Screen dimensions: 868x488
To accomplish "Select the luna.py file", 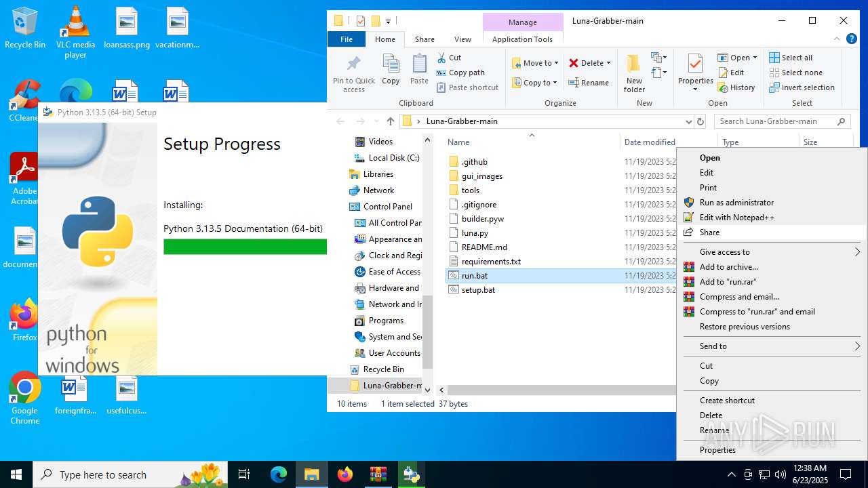I will tap(475, 233).
